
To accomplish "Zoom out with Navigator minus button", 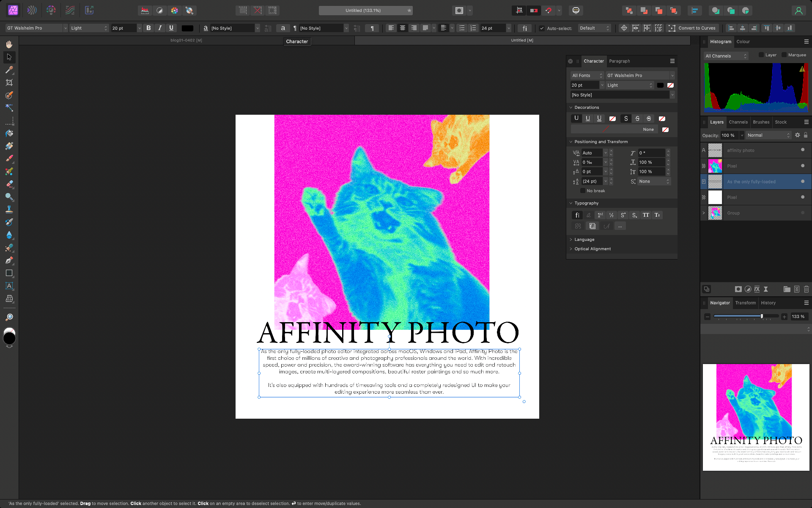I will click(707, 317).
